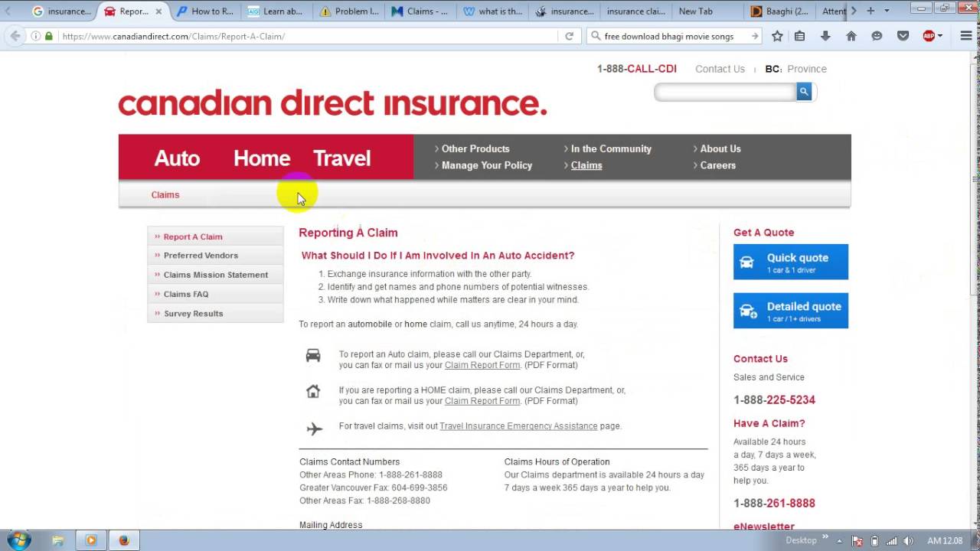Open the list all tabs dropdown
The image size is (980, 551).
(887, 11)
